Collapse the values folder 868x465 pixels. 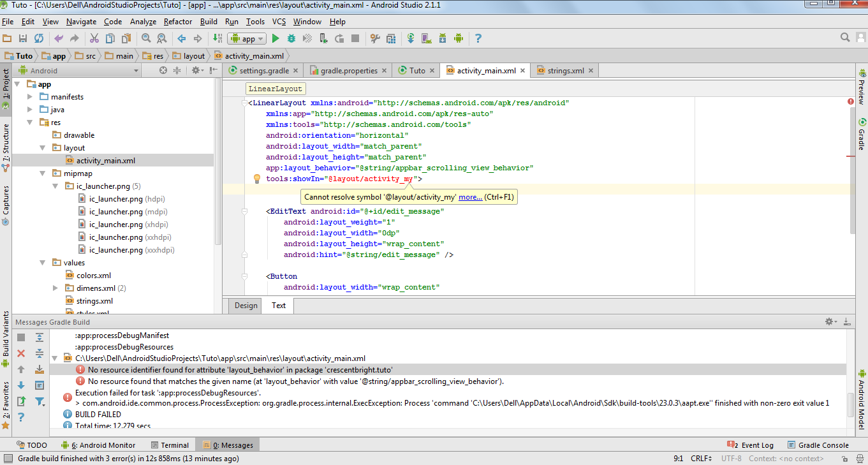tap(43, 263)
